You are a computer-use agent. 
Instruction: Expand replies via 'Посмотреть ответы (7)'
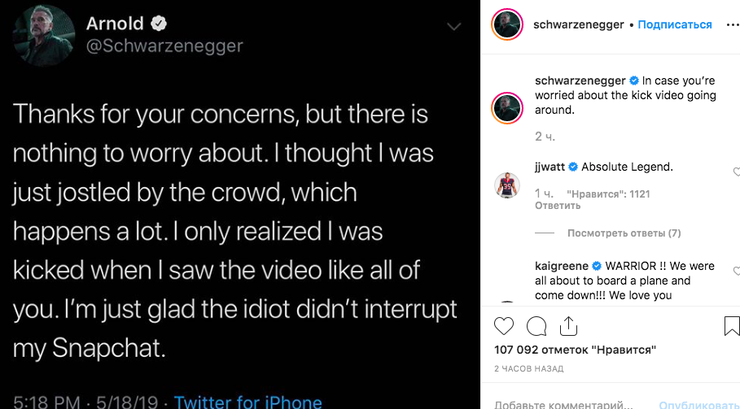623,233
